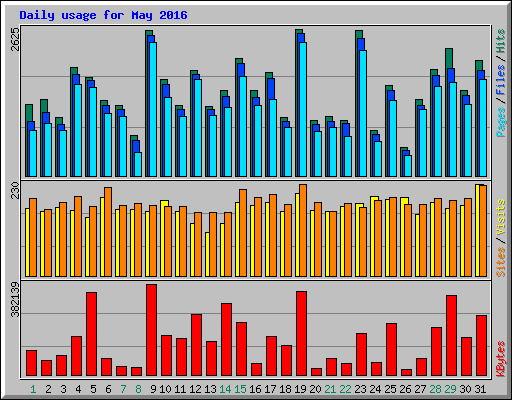The height and width of the screenshot is (400, 512).
Task: Select day label 1 on the x-axis
Action: (33, 389)
